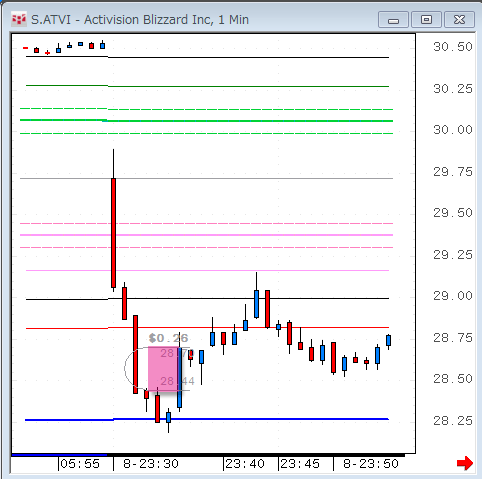482x479 pixels.
Task: Maximize the S.ATVI chart window
Action: (426, 20)
